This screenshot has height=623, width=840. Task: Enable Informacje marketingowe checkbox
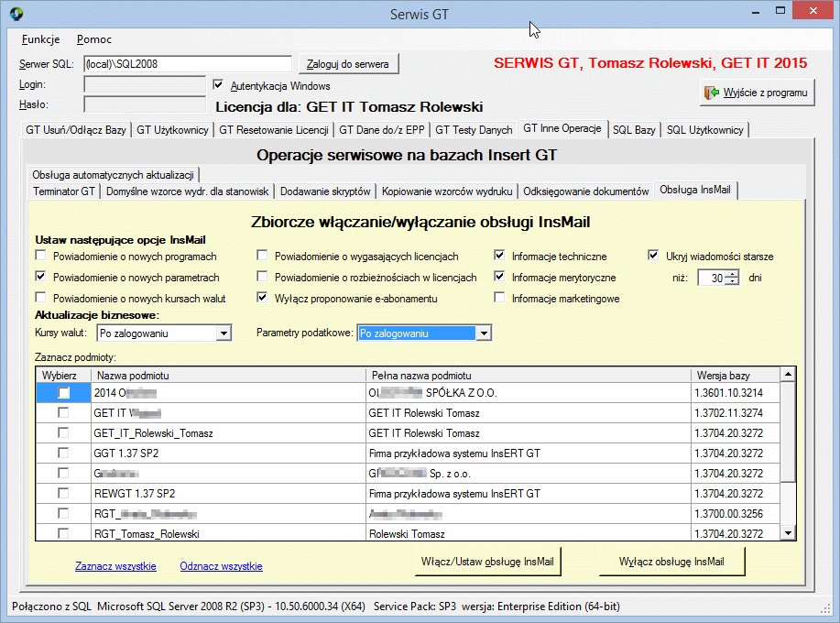coord(499,298)
